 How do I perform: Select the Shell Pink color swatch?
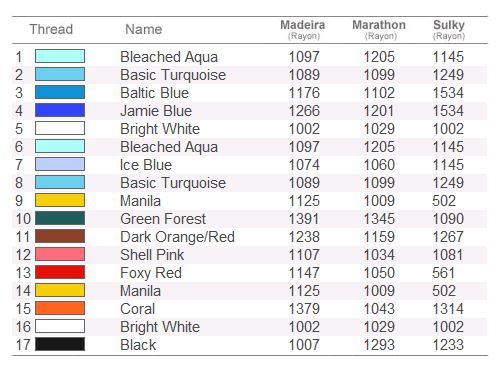pos(60,254)
